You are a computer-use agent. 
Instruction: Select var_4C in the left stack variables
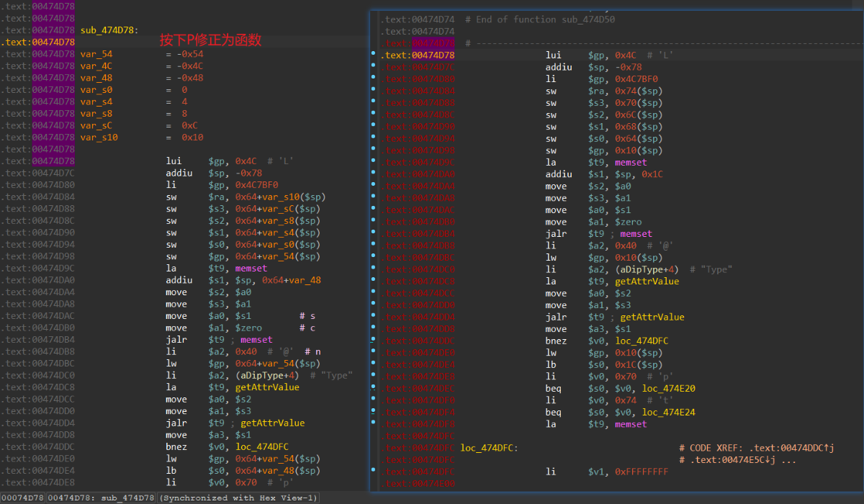(96, 66)
